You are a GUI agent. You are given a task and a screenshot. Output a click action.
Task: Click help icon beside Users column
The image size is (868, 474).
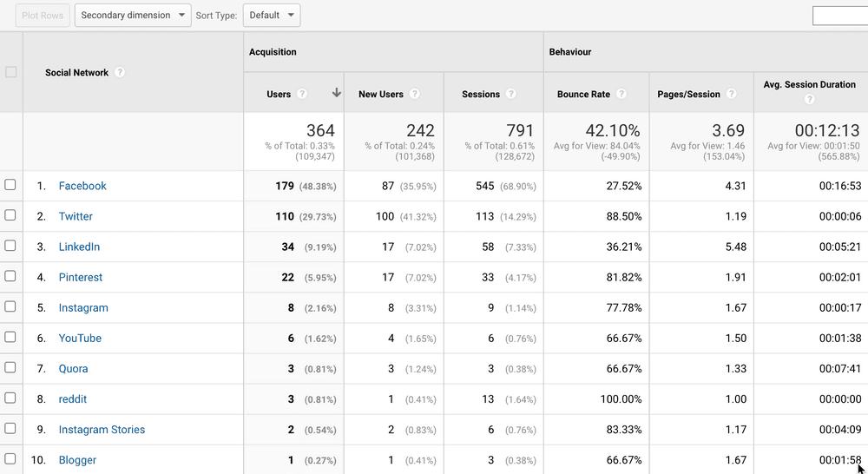click(x=302, y=95)
